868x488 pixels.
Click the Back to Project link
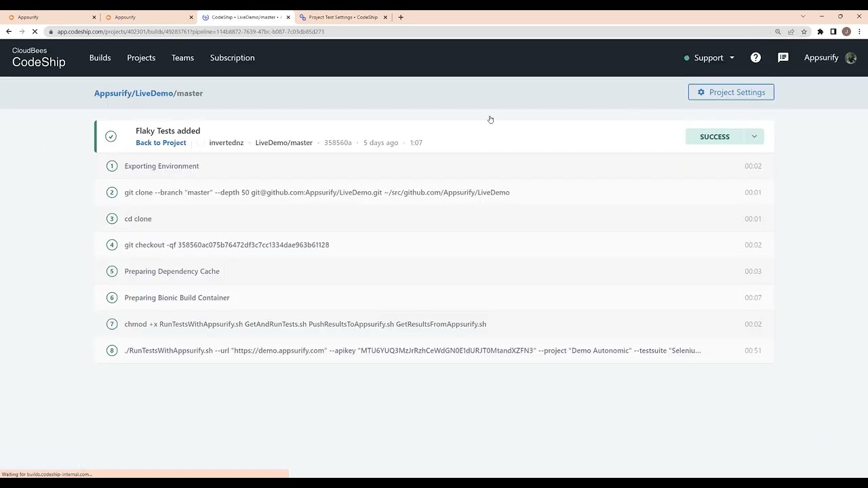161,142
